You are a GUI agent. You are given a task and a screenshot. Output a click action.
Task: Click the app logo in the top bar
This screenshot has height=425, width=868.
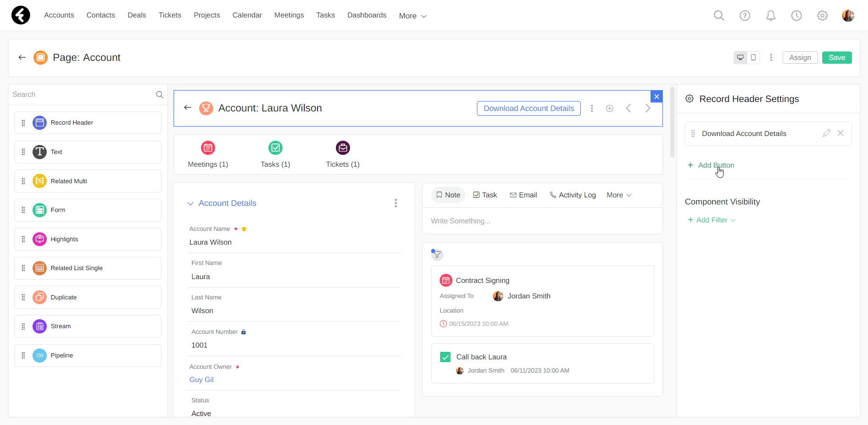[x=21, y=15]
